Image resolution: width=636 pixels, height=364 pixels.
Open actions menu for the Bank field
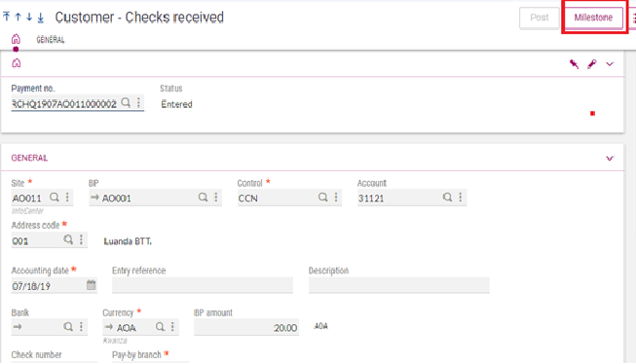tap(81, 327)
